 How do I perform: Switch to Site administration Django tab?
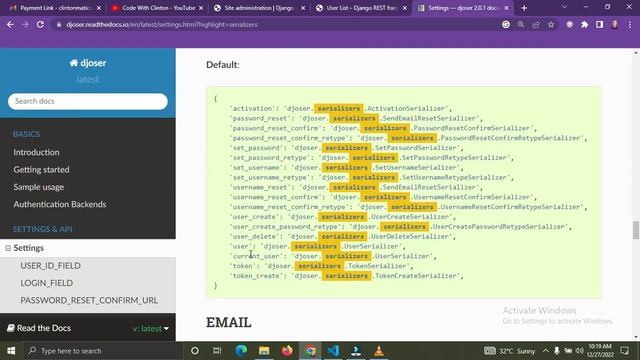click(x=259, y=8)
